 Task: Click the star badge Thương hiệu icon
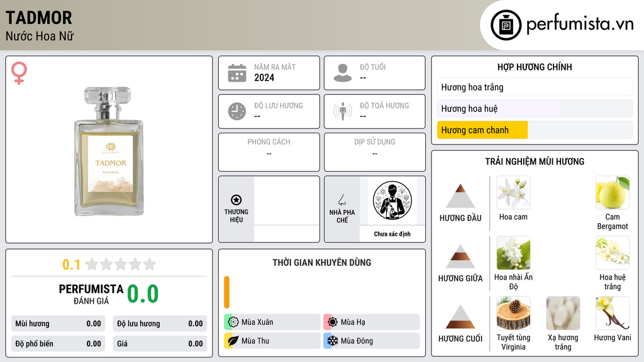[236, 200]
